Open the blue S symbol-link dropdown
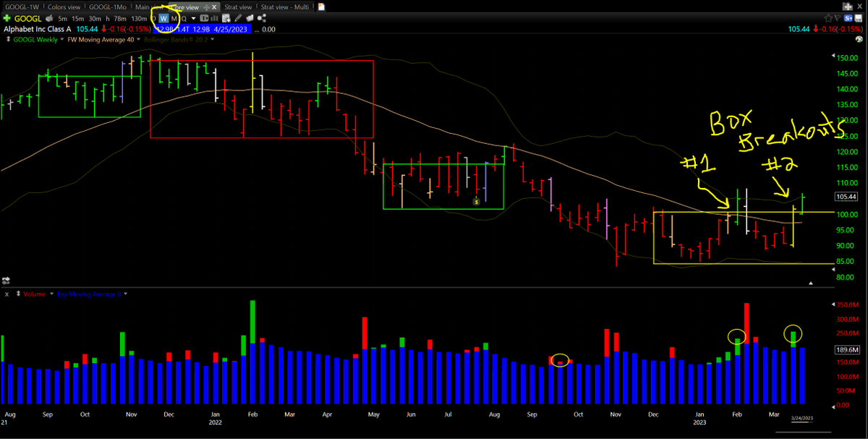This screenshot has width=868, height=439. tap(848, 18)
